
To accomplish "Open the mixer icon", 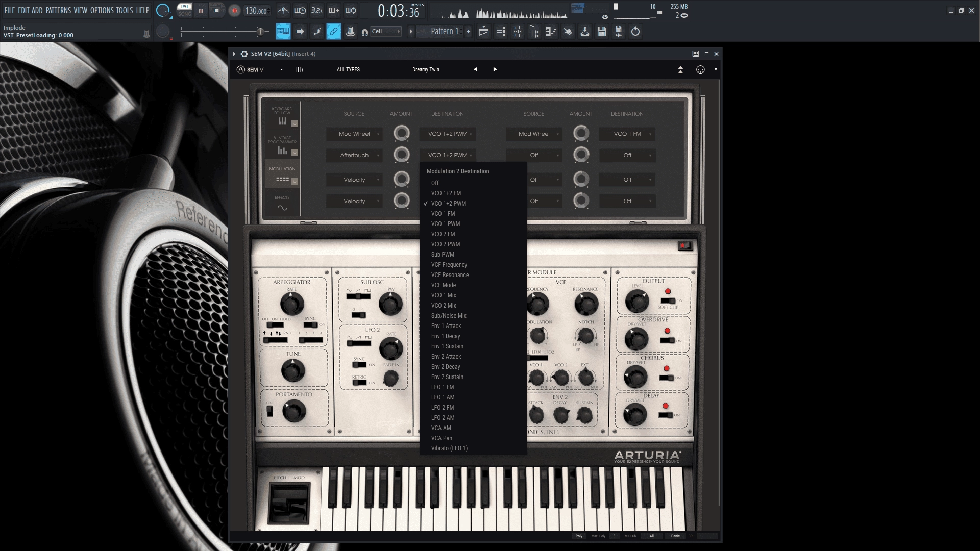I will click(x=518, y=32).
